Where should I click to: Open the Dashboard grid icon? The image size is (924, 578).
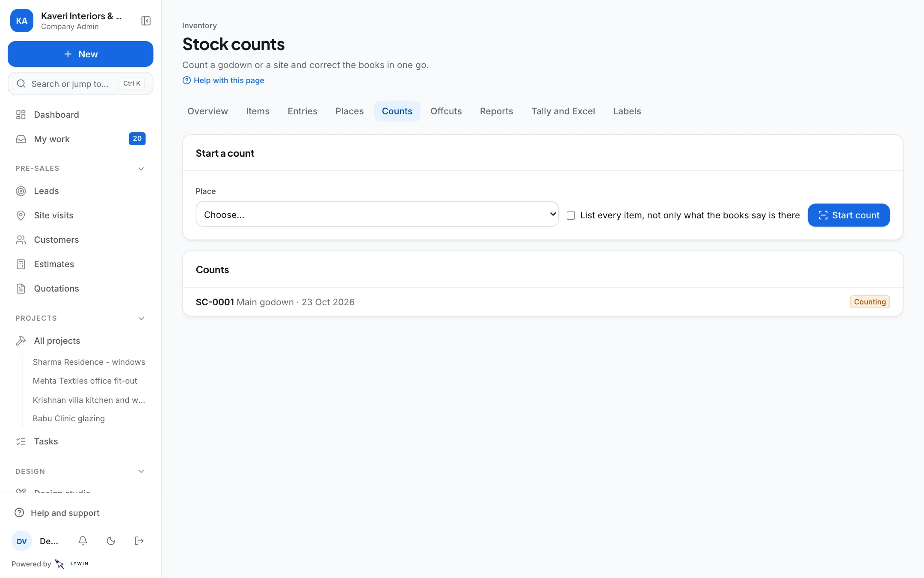[x=21, y=115]
